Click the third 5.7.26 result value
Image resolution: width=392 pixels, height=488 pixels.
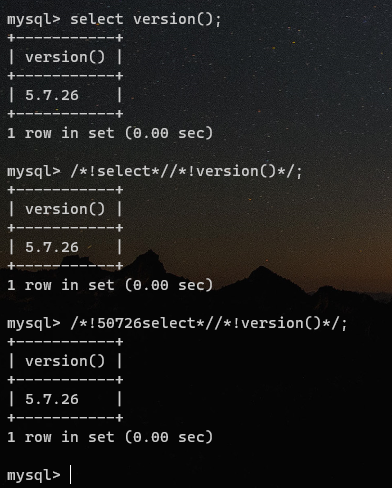(x=52, y=399)
